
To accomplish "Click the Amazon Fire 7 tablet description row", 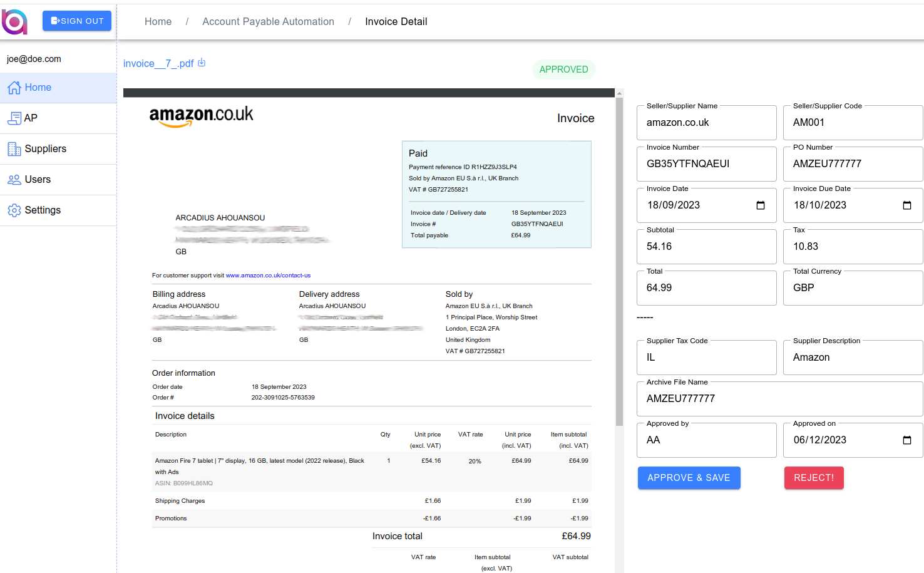I will [371, 472].
